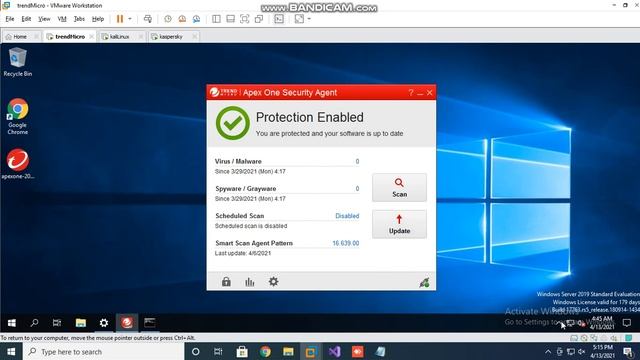Open the guest VM Start button
Screen dimensions: 640x360
click(12, 323)
